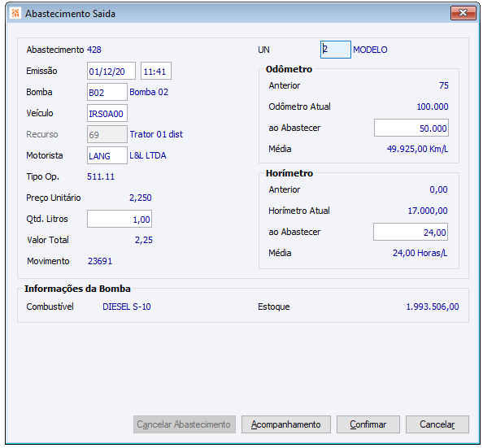Image resolution: width=483 pixels, height=448 pixels.
Task: Open the Acompanhamento button
Action: click(286, 424)
